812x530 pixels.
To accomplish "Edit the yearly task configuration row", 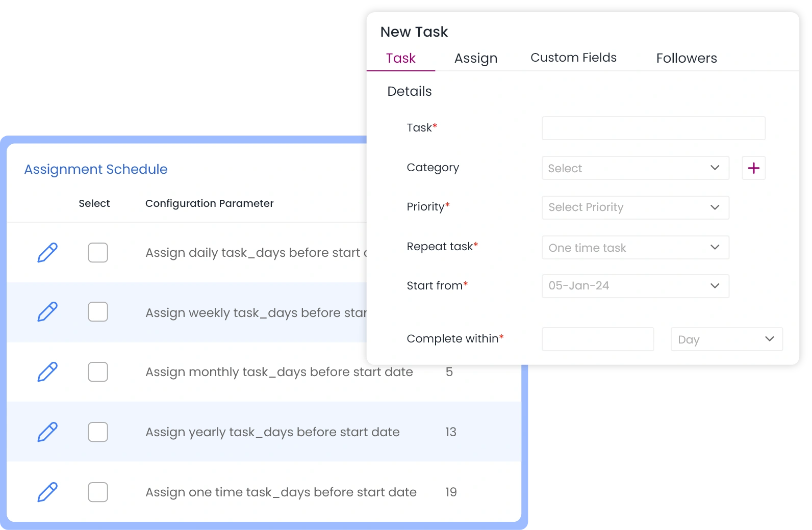I will tap(47, 432).
